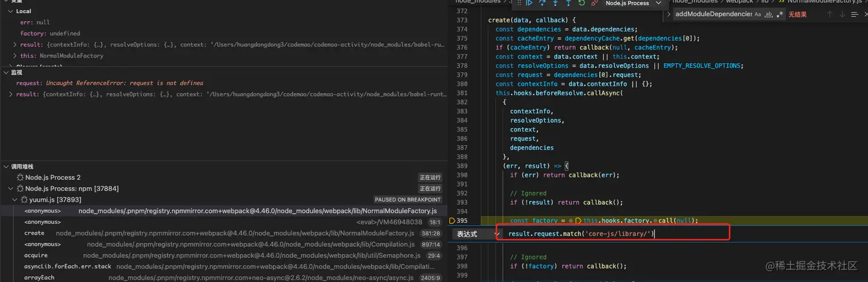Go to previous find match

point(829,14)
